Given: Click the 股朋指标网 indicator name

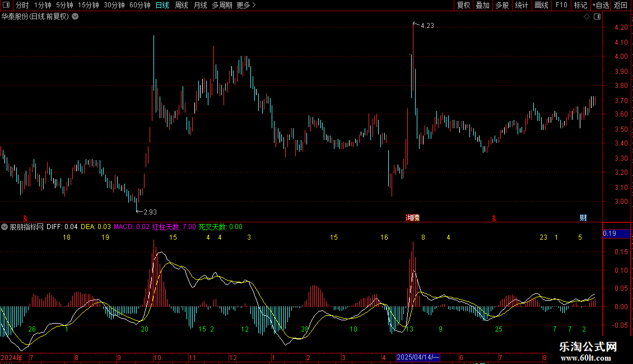Looking at the screenshot, I should click(x=27, y=227).
